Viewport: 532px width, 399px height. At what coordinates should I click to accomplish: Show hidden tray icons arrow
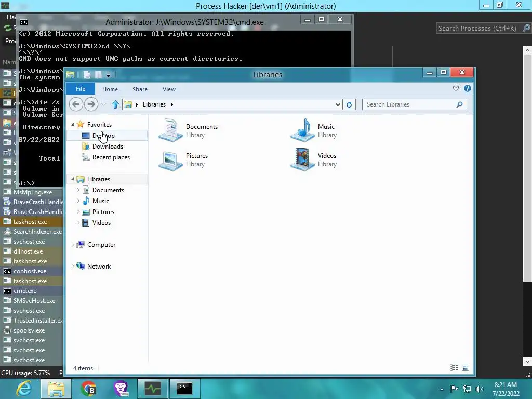(x=442, y=389)
